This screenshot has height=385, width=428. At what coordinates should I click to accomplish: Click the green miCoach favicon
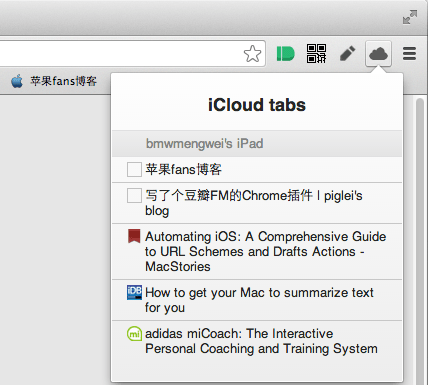[x=134, y=333]
